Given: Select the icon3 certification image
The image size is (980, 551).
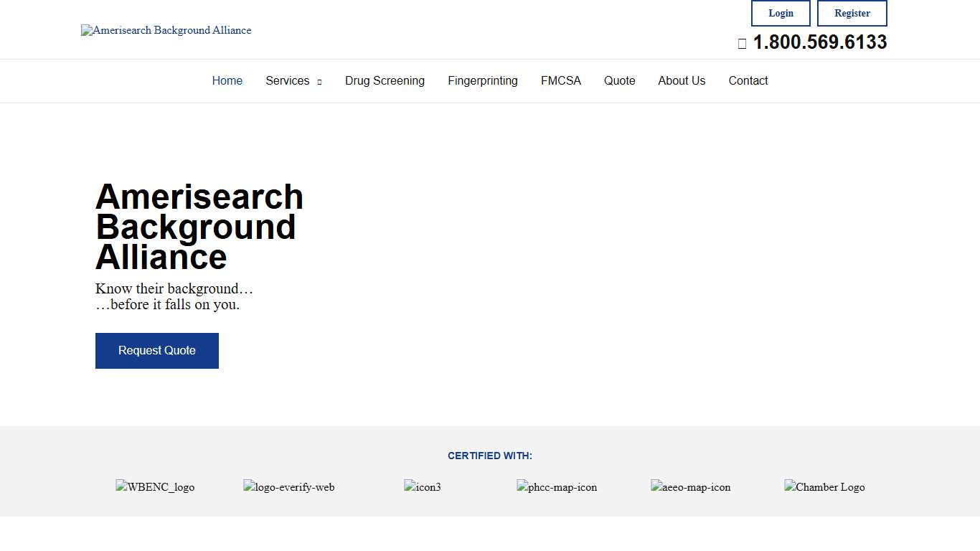Looking at the screenshot, I should [423, 486].
